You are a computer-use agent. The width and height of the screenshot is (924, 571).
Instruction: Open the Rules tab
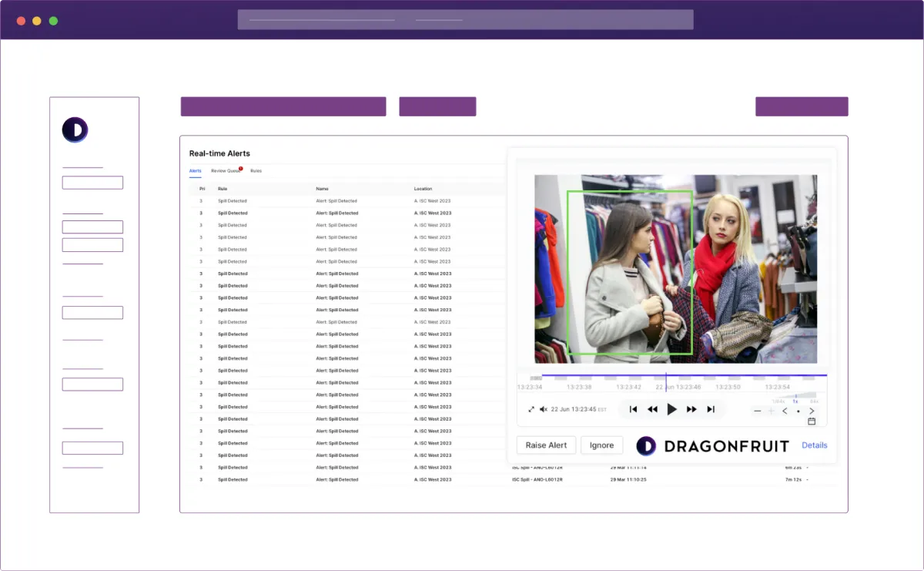coord(256,170)
